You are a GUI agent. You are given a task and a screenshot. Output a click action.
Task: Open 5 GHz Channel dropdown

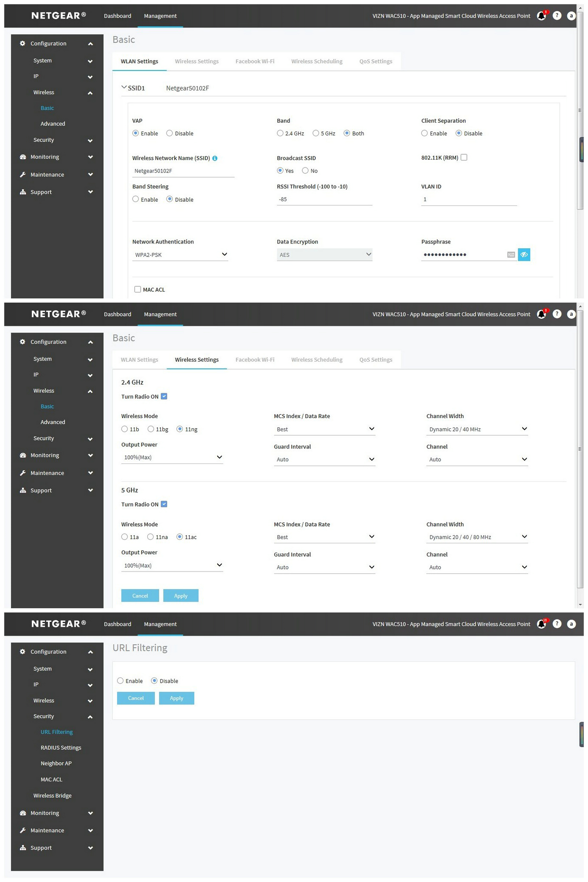point(477,567)
